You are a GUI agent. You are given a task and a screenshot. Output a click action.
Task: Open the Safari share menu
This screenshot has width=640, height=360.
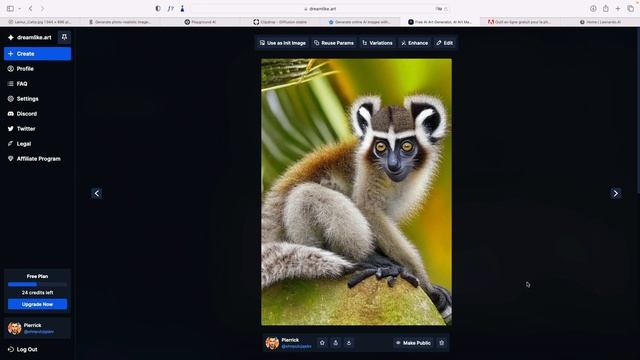[606, 9]
